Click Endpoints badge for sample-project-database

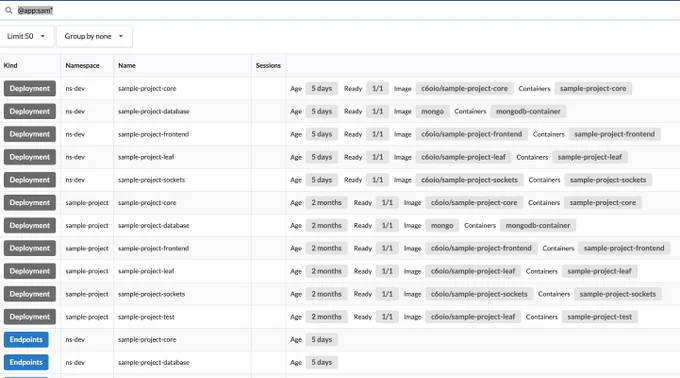tap(26, 362)
